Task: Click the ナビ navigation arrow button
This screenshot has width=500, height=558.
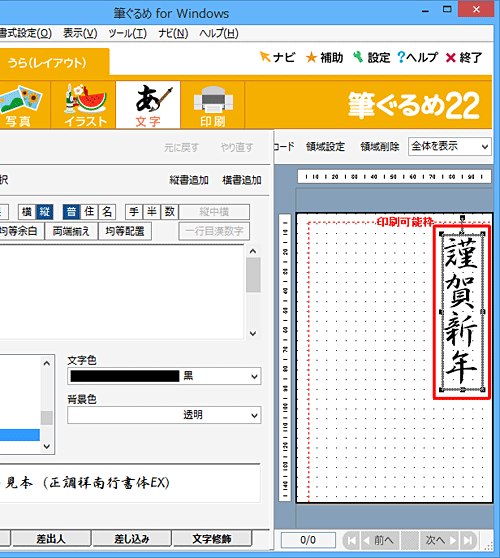Action: [278, 57]
